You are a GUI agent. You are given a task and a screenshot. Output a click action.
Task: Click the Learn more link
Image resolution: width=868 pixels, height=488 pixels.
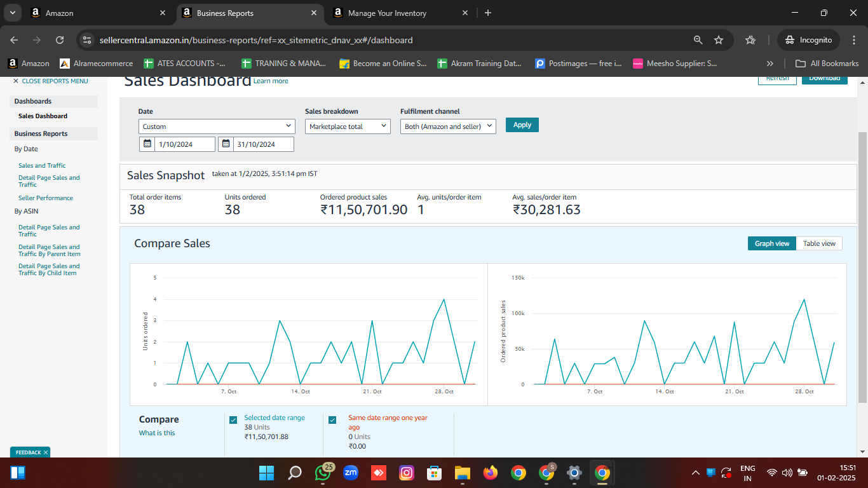[271, 81]
